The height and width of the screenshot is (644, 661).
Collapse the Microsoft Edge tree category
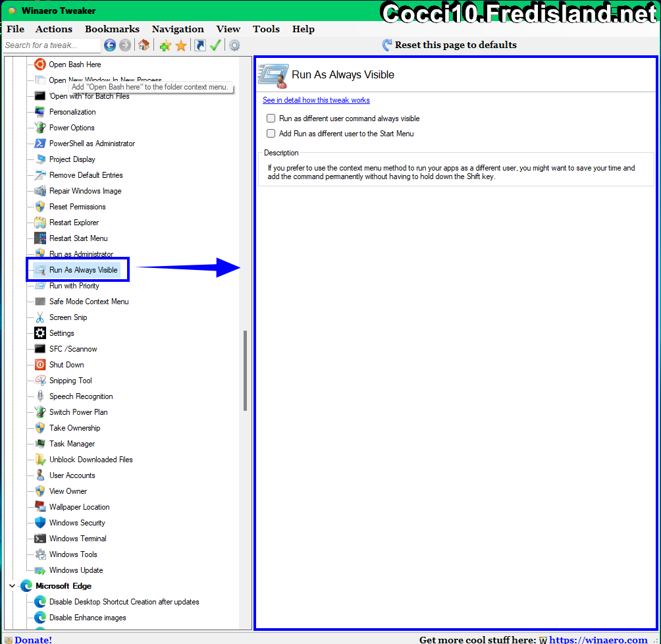pos(12,586)
